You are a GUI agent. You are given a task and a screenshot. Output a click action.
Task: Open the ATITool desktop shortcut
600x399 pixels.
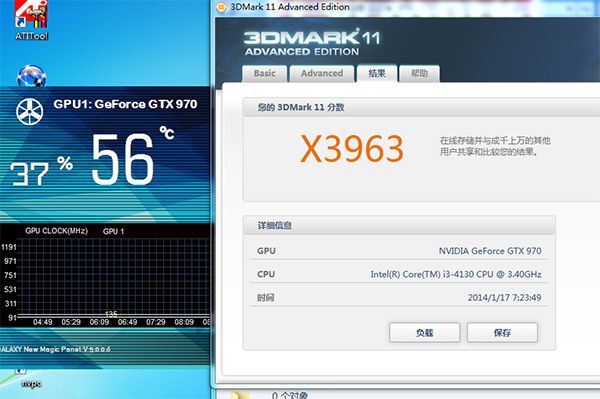(x=31, y=19)
